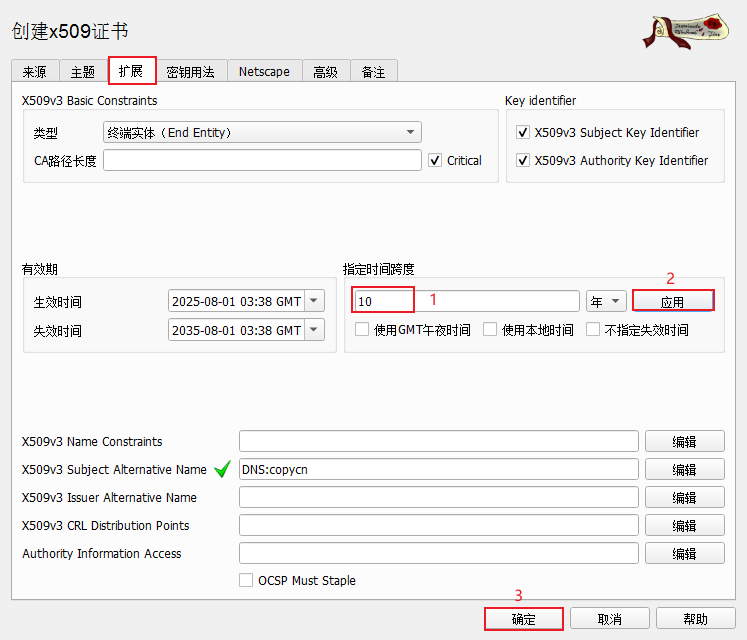The height and width of the screenshot is (640, 747).
Task: Click the time span field containing 10
Action: click(466, 301)
